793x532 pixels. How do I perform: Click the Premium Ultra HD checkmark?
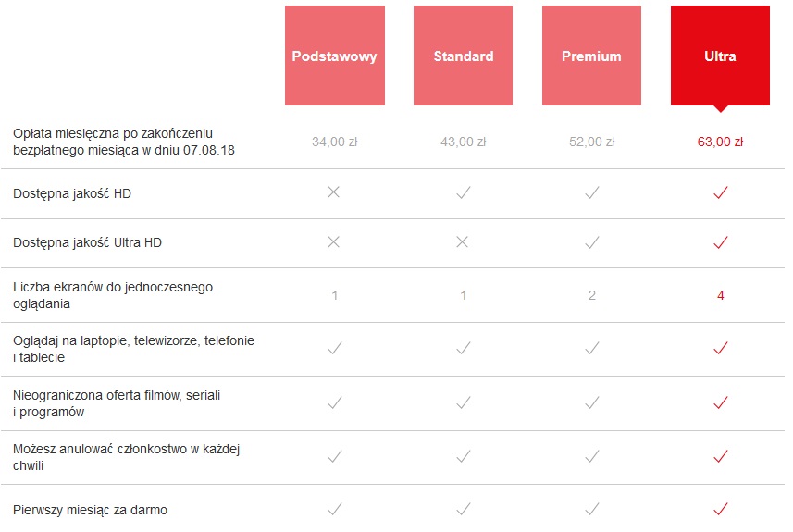tap(591, 242)
